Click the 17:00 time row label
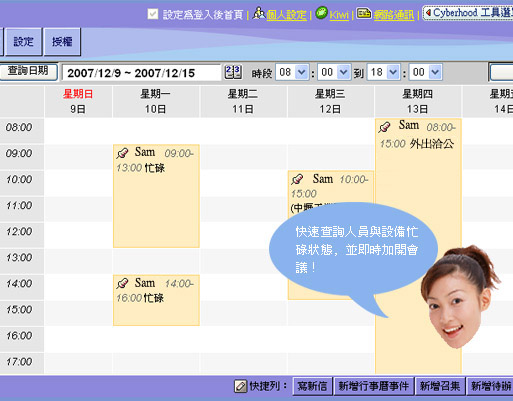 pos(19,361)
